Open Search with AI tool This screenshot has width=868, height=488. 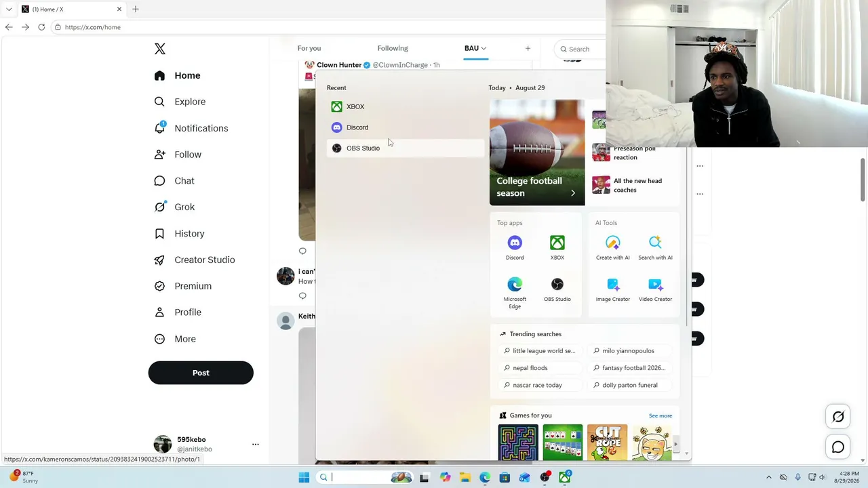655,247
